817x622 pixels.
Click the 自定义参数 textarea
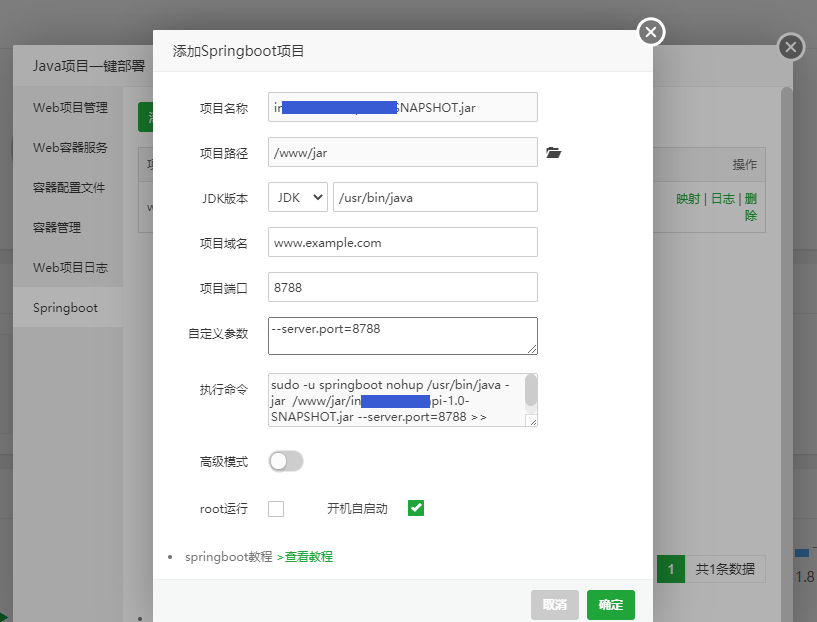click(403, 336)
